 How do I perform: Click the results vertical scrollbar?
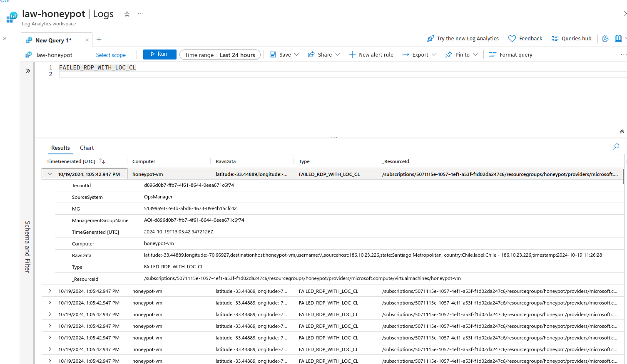pyautogui.click(x=623, y=176)
